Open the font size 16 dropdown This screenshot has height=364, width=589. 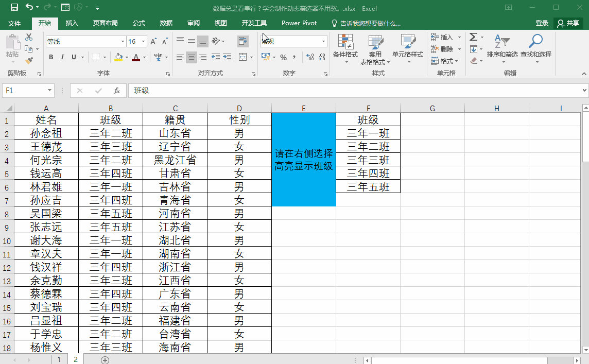144,41
